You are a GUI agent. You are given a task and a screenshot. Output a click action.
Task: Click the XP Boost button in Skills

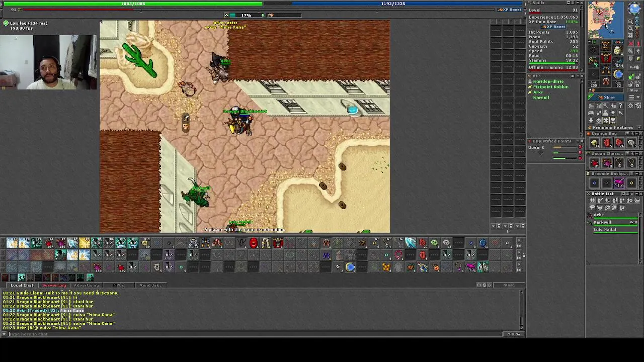553,27
